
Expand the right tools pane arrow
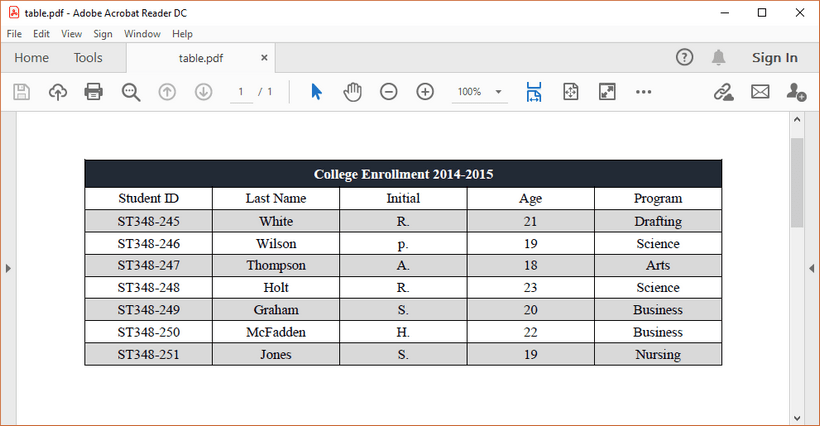click(x=812, y=269)
